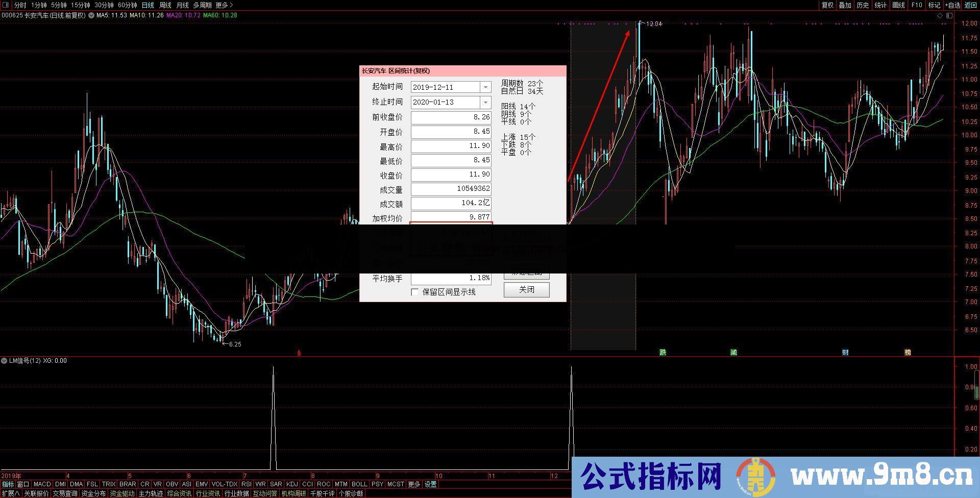Open 个股诊断 tab

pyautogui.click(x=351, y=493)
